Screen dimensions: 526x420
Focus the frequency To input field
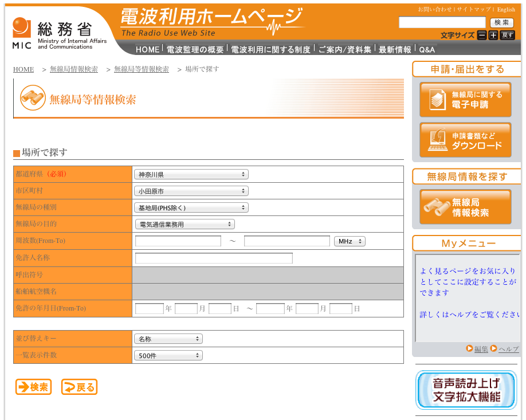coord(287,241)
